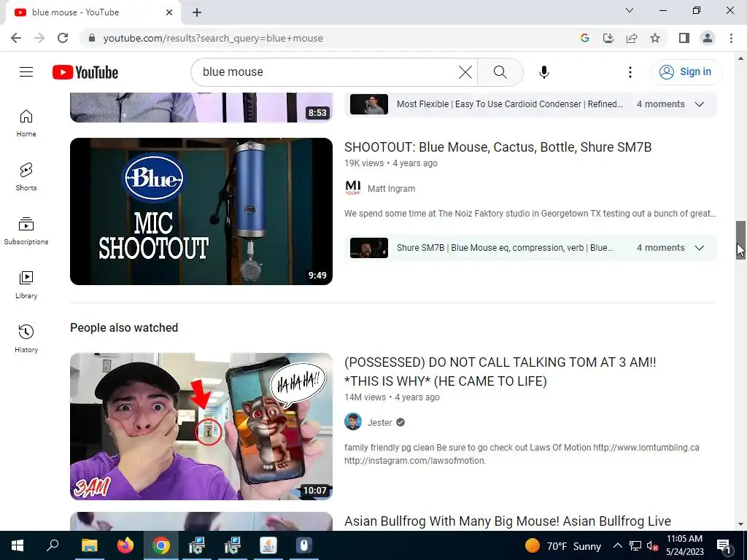Viewport: 747px width, 560px height.
Task: Click the scrollbar up arrow
Action: coord(740,58)
